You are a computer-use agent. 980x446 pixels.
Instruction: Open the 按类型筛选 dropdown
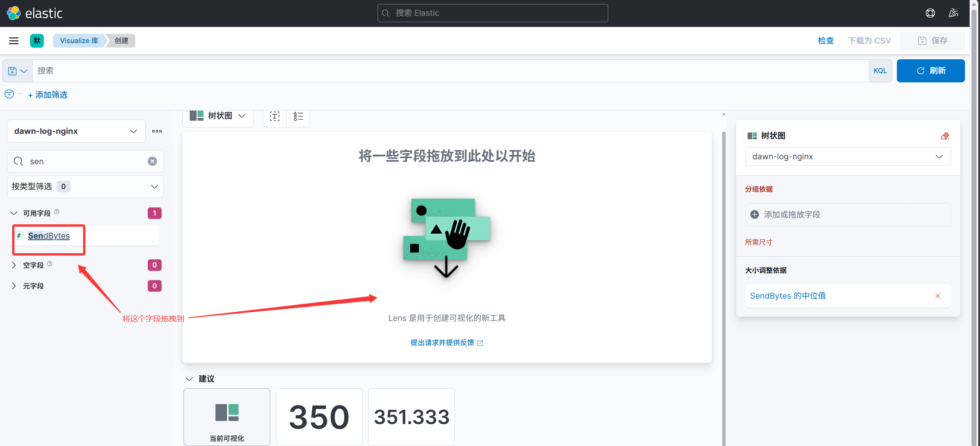85,187
